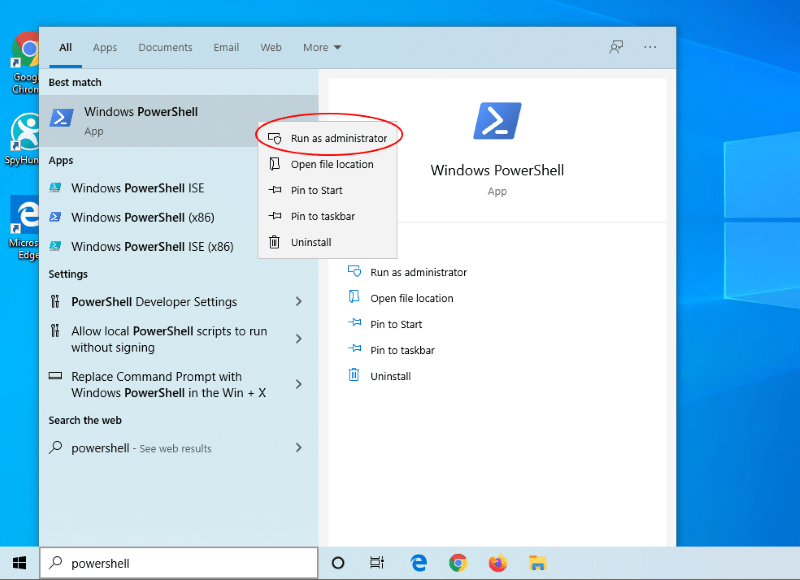Expand the powershell web results arrow
This screenshot has height=580, width=800.
(299, 447)
